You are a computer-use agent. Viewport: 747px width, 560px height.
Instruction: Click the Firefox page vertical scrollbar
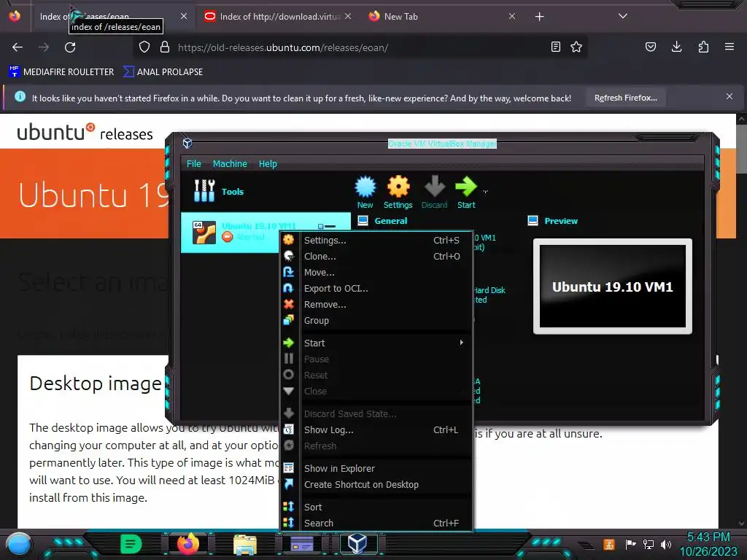pos(741,321)
